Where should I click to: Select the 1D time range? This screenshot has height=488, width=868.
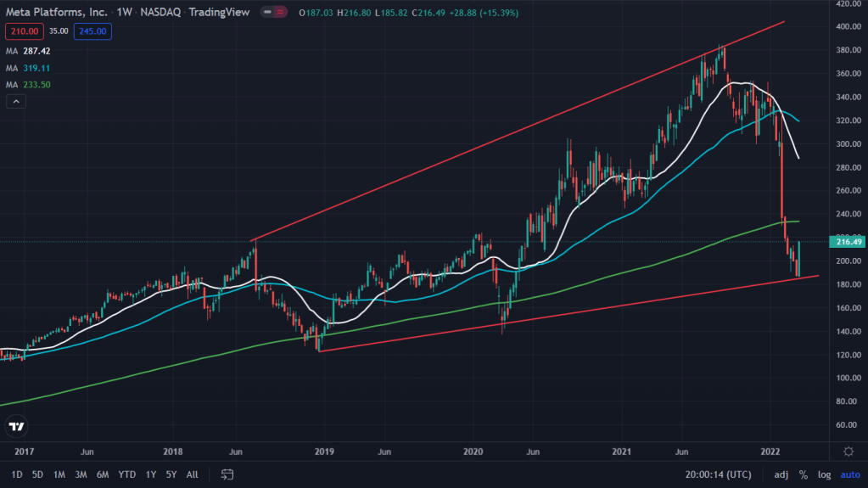pos(17,474)
